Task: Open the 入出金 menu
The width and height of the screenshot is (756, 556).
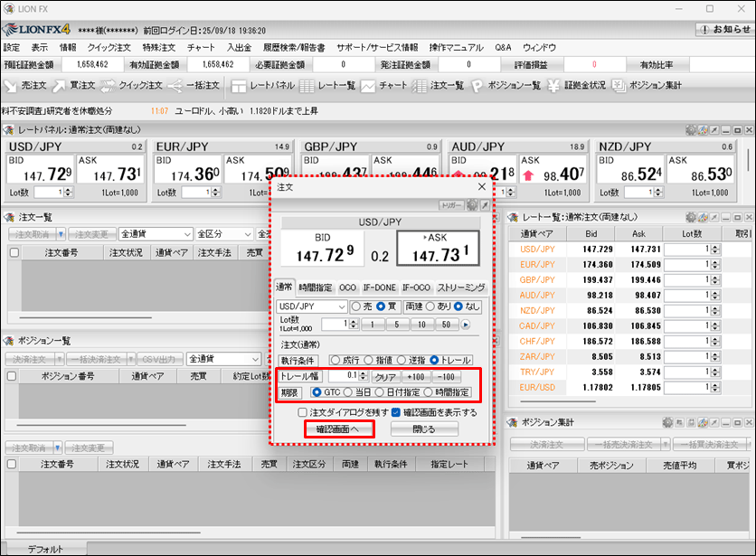Action: click(x=239, y=47)
